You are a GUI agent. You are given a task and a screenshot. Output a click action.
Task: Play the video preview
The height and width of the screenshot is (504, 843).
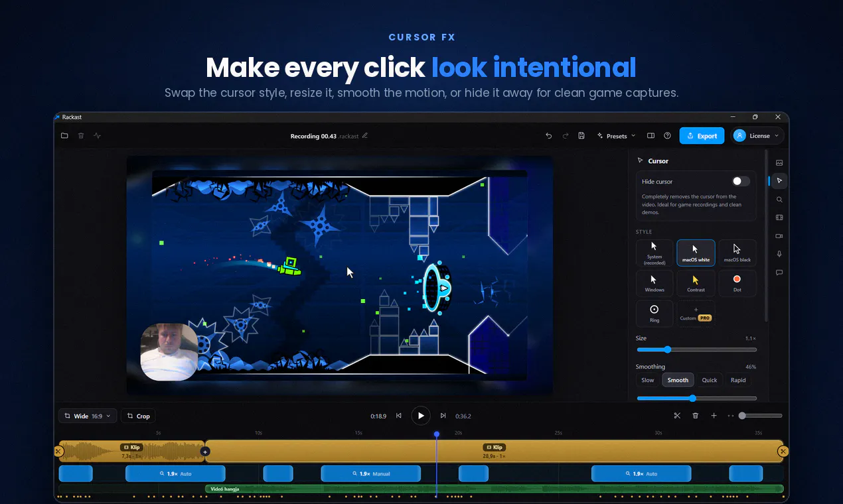coord(421,416)
